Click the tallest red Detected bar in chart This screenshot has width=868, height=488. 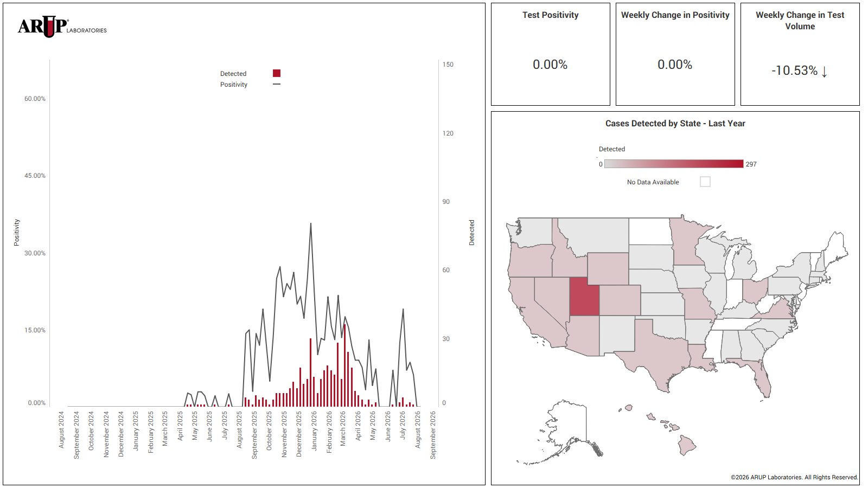[344, 365]
